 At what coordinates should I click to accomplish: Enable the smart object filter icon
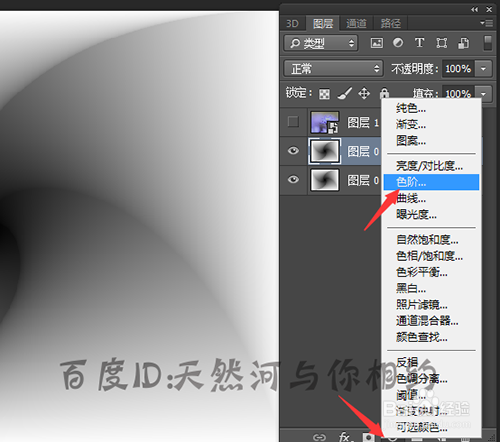(464, 43)
